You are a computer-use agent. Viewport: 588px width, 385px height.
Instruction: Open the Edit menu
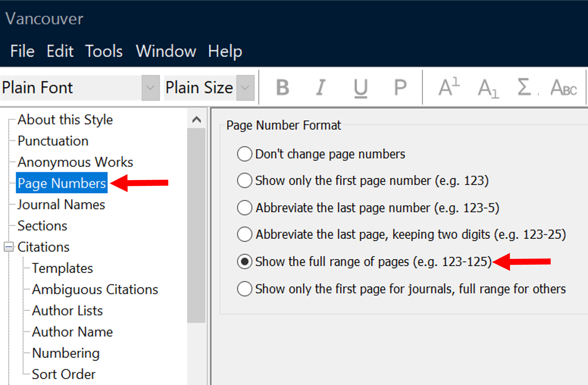point(60,51)
